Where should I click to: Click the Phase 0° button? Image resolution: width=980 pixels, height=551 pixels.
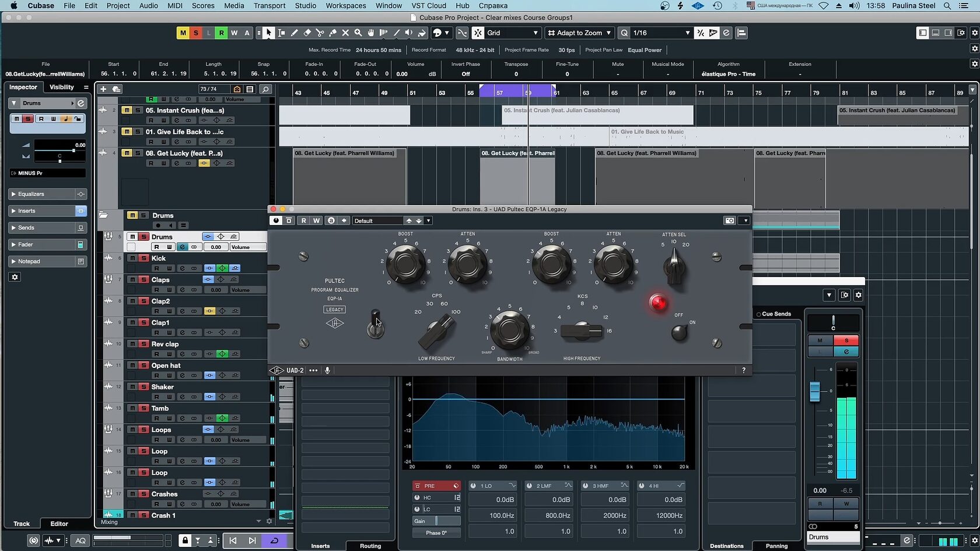436,533
